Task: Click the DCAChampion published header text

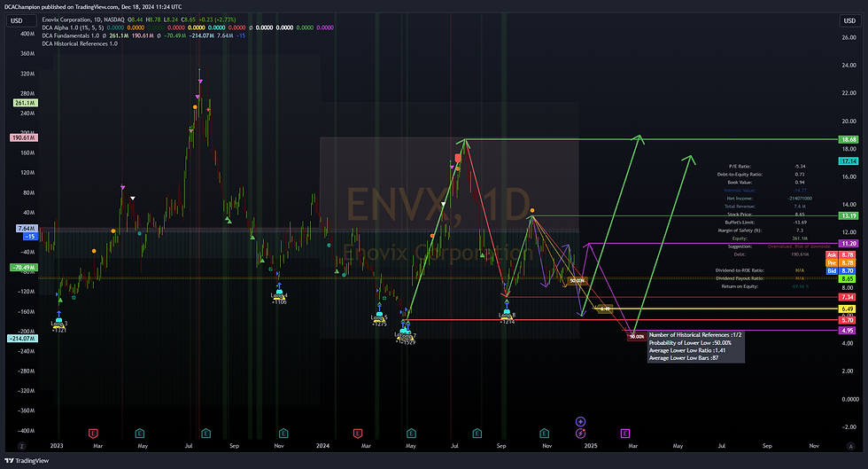Action: (93, 7)
